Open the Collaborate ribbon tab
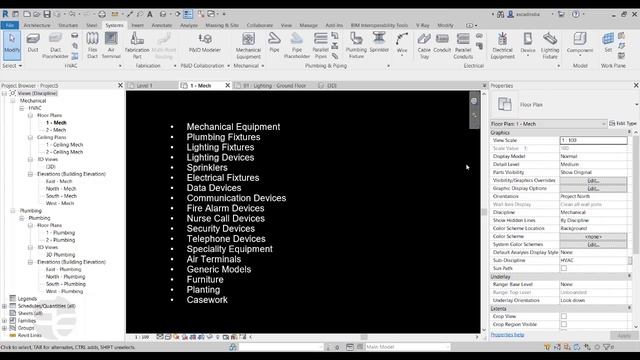The image size is (640, 360). coord(260,25)
